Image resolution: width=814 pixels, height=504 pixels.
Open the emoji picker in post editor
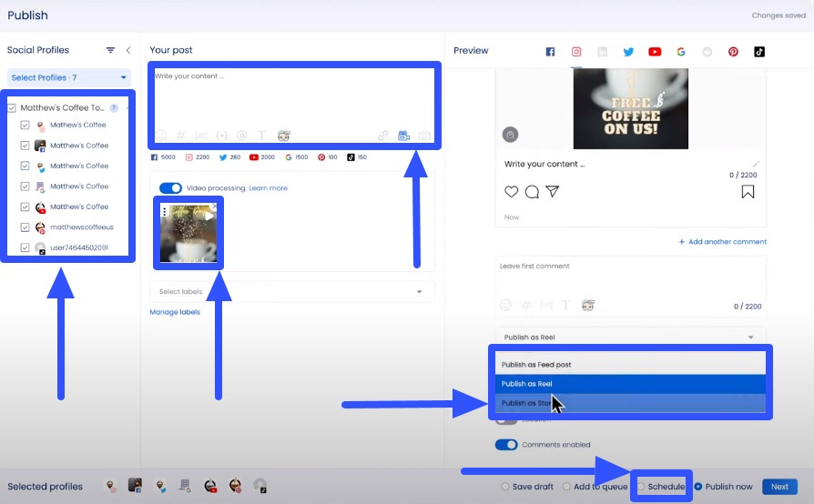point(160,136)
